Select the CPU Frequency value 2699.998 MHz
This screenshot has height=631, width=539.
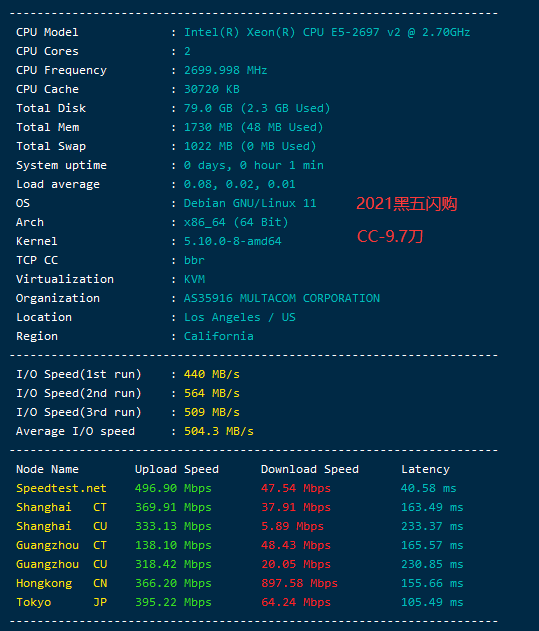225,70
